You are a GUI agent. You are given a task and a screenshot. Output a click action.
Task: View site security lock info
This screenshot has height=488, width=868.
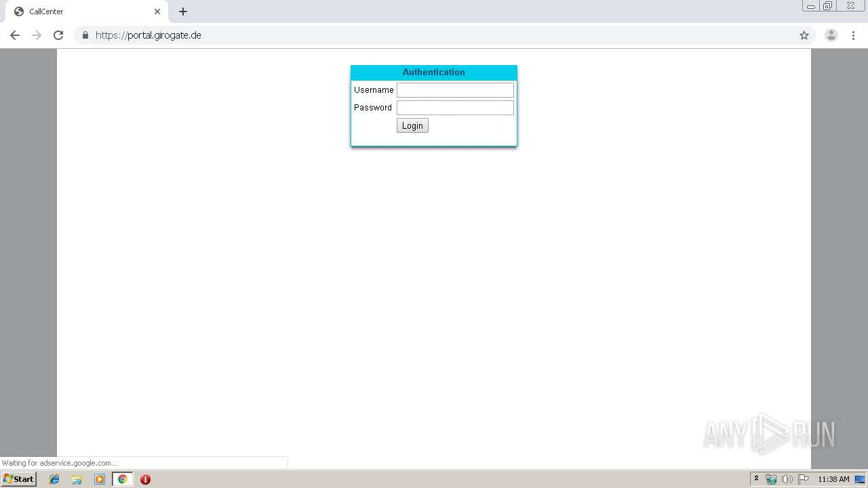tap(85, 35)
